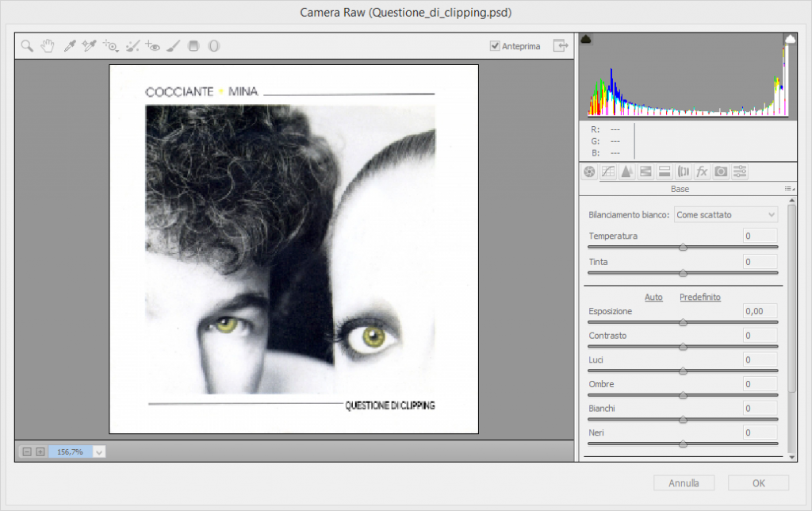Open the Effects fx panel tab
This screenshot has width=812, height=511.
tap(702, 171)
